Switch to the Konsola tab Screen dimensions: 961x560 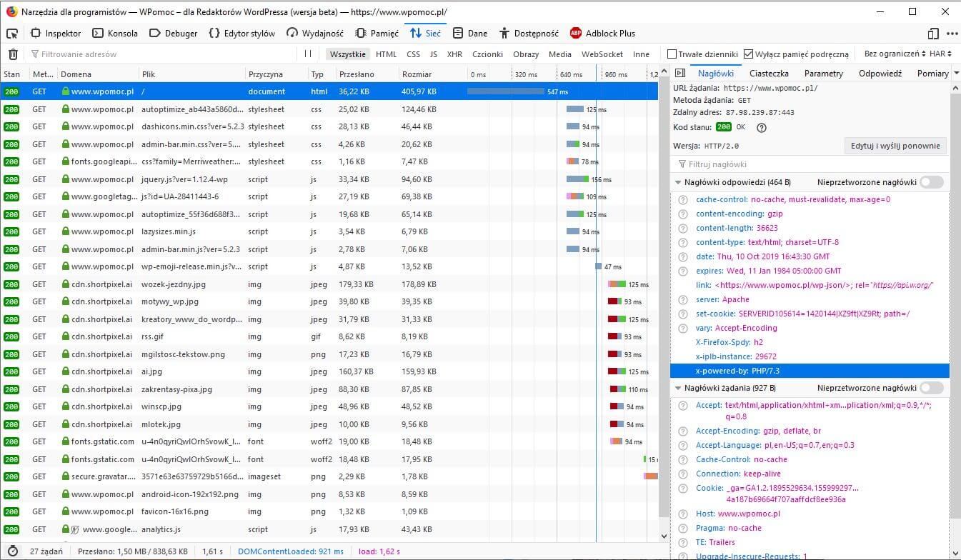point(115,34)
